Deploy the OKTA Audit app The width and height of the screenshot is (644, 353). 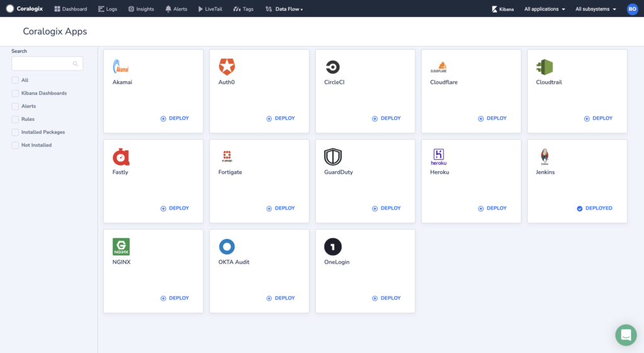point(280,298)
